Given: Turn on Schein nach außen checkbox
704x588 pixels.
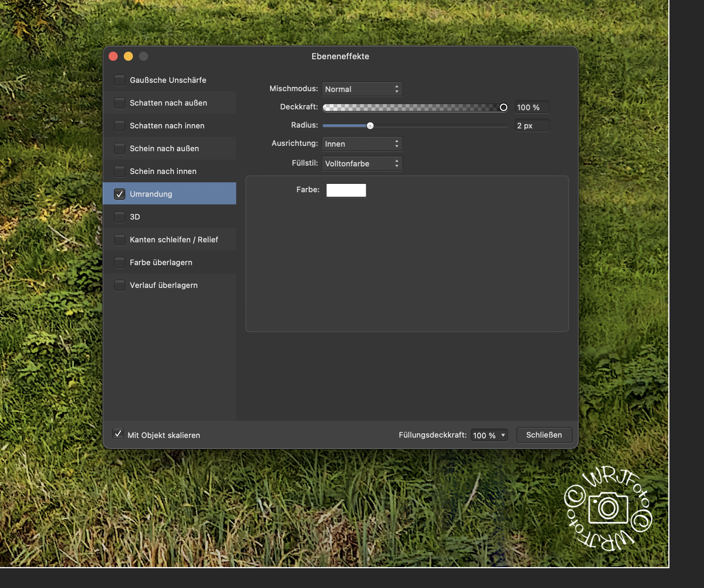Looking at the screenshot, I should point(120,149).
